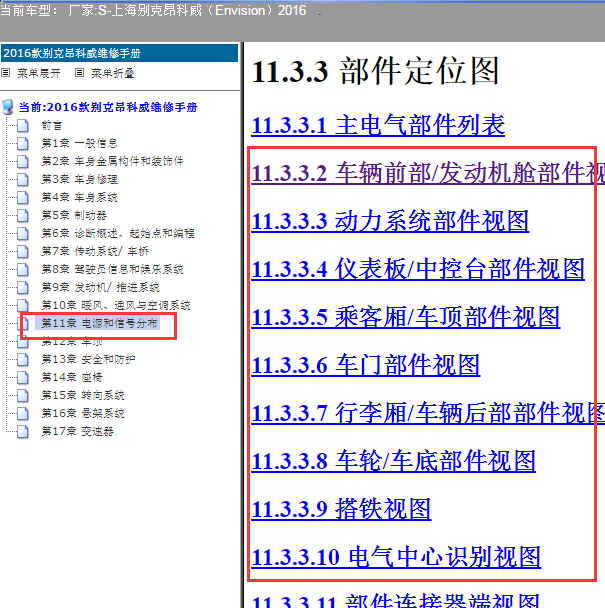This screenshot has width=605, height=608.
Task: Click the page icon for 第3章 车身修理
Action: click(22, 180)
